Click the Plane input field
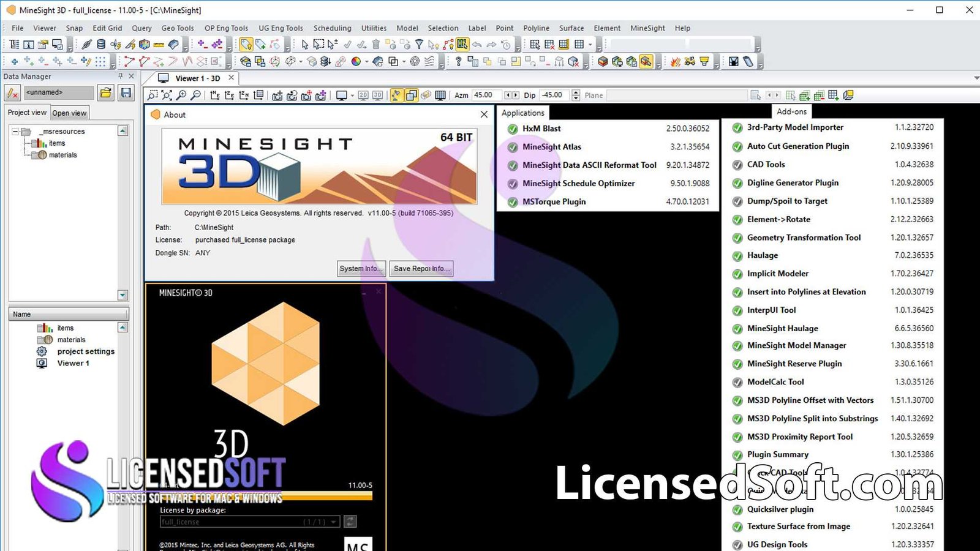Screen dimensions: 980x551 [x=677, y=95]
